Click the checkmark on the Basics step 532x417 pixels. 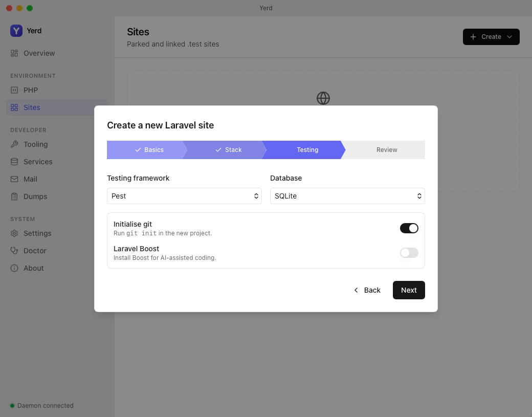138,150
